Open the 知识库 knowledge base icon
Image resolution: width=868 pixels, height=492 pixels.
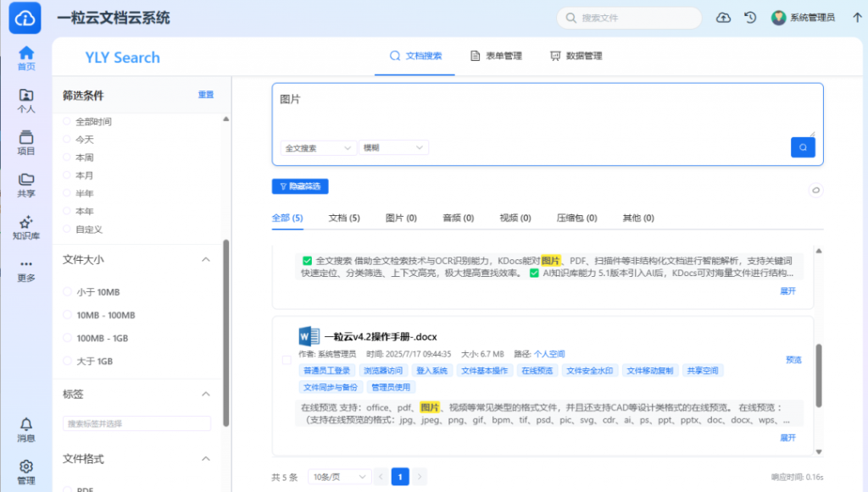26,227
